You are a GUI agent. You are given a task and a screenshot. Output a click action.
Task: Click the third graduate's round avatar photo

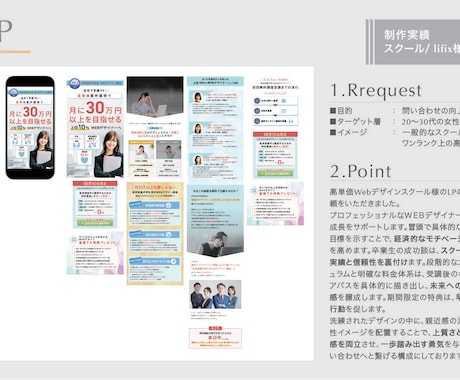(198, 160)
